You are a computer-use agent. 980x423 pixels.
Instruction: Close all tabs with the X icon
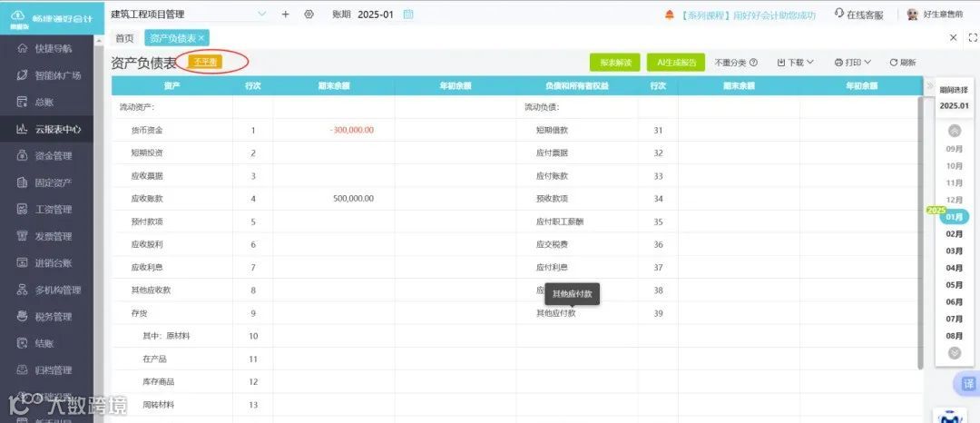click(953, 37)
